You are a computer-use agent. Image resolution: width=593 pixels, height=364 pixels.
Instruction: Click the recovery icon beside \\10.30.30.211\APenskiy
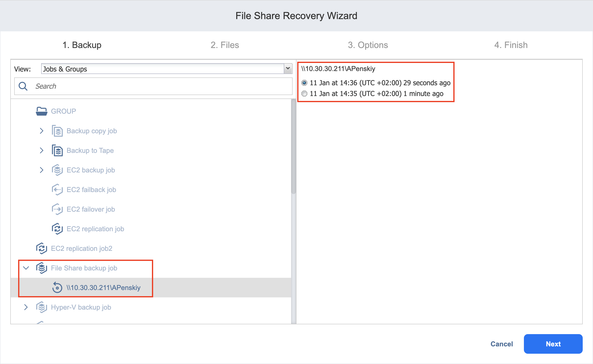point(57,288)
